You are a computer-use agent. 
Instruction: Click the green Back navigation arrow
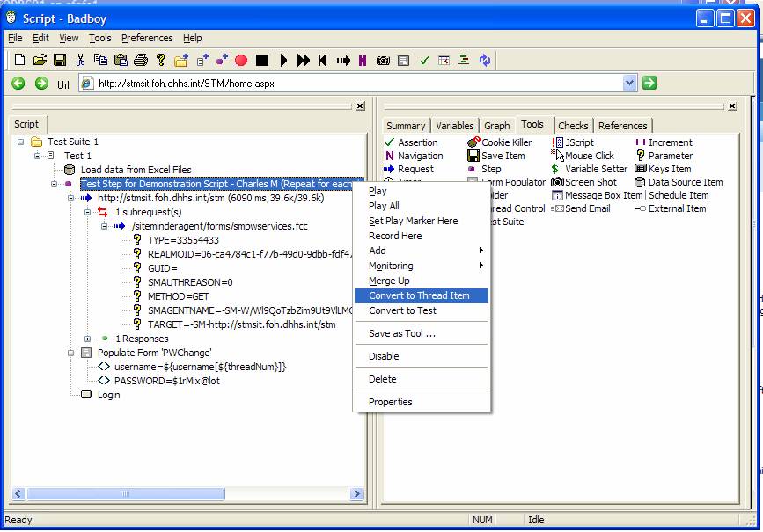click(18, 84)
